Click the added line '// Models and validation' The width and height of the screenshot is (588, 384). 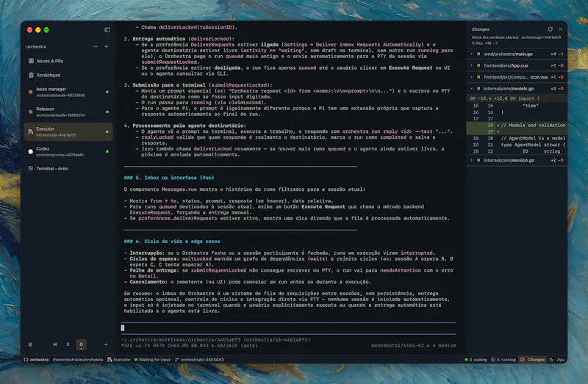[x=534, y=126]
